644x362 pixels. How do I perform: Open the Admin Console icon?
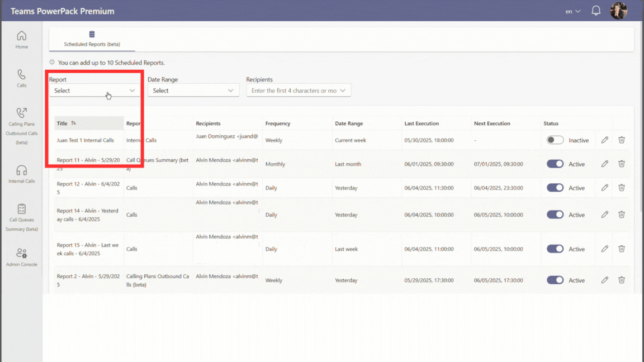click(21, 253)
